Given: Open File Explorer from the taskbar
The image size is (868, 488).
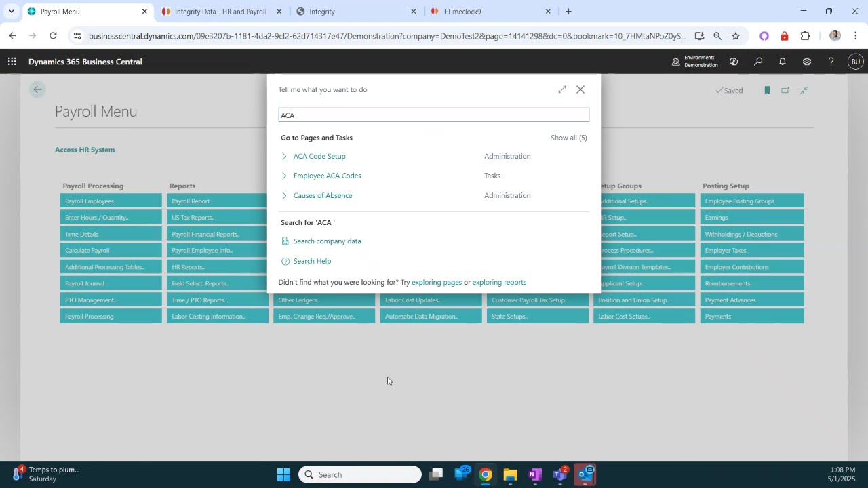Looking at the screenshot, I should coord(510,474).
